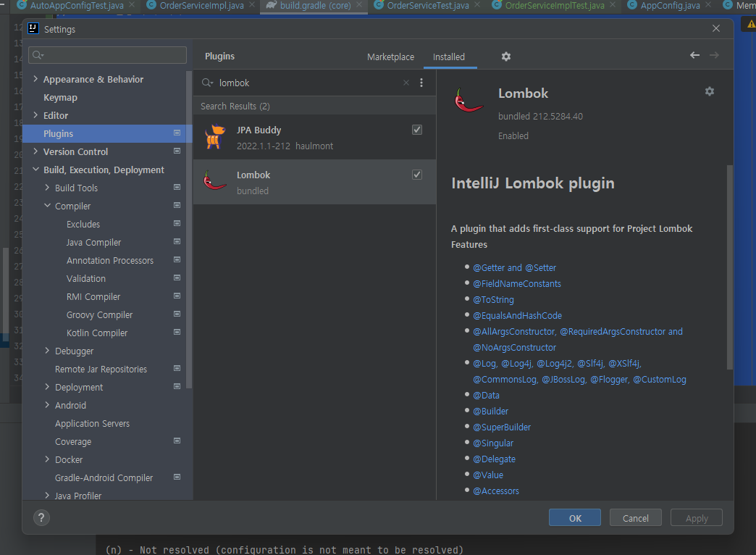Expand Appearance & Behavior section

[x=35, y=79]
